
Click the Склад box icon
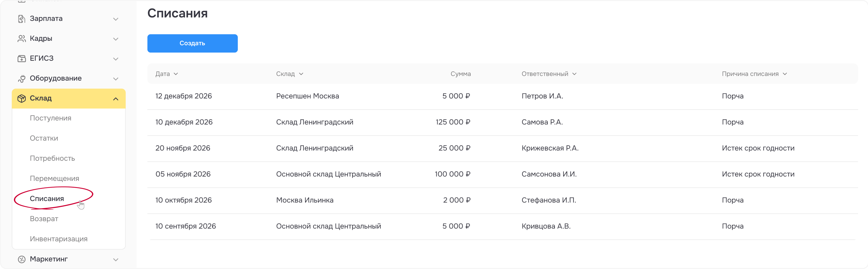[22, 99]
